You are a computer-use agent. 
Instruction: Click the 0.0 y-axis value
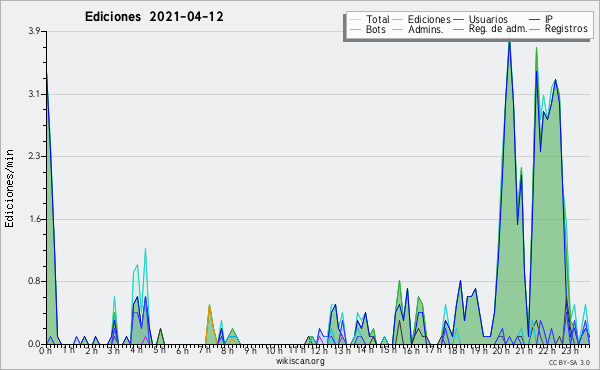34,344
